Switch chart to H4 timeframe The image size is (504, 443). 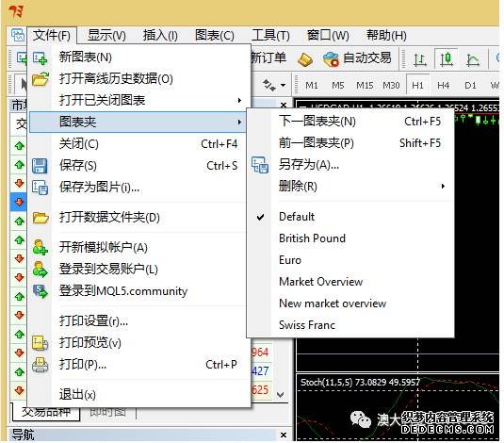(x=443, y=85)
